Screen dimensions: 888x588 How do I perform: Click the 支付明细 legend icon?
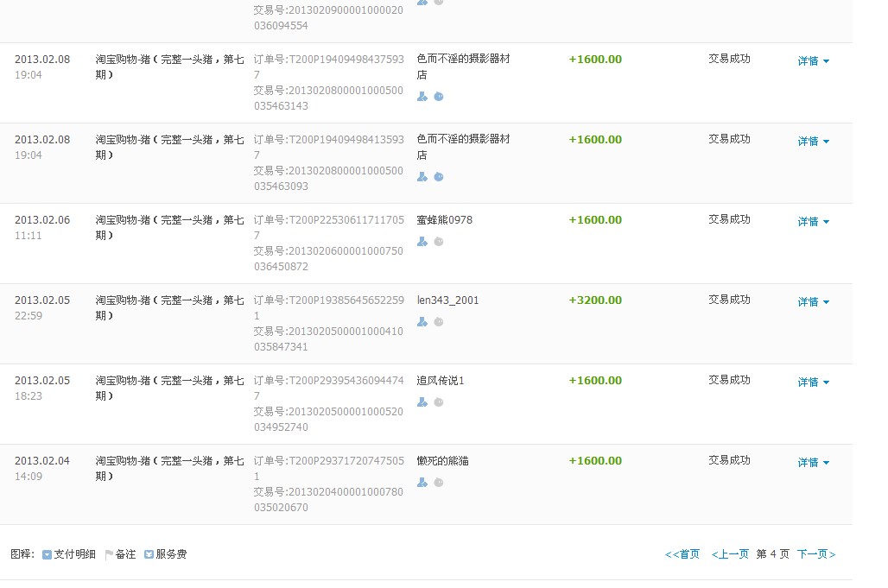click(x=48, y=555)
